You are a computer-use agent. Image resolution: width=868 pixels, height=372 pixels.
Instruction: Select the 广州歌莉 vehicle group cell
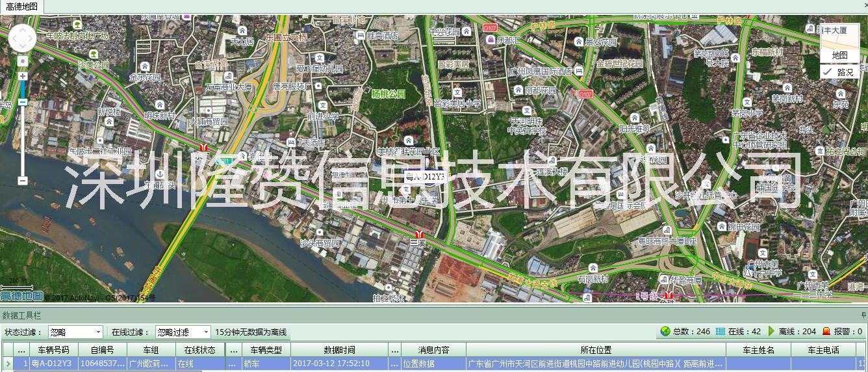(x=151, y=364)
